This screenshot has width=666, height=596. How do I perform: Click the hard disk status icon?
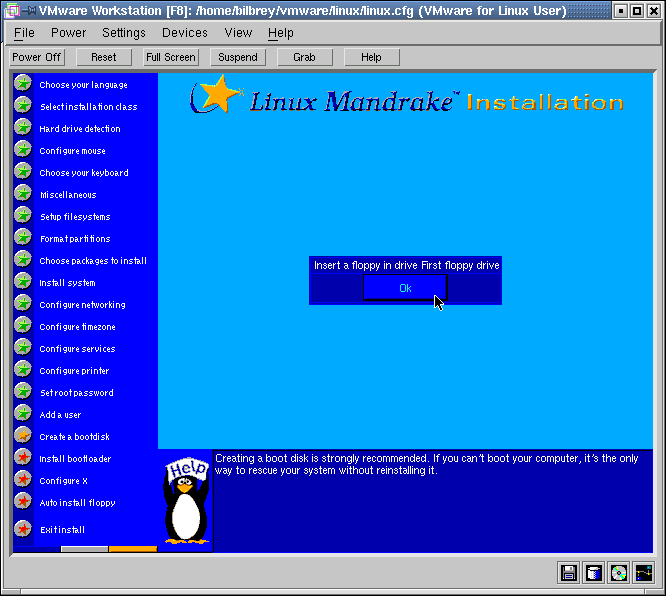click(594, 573)
